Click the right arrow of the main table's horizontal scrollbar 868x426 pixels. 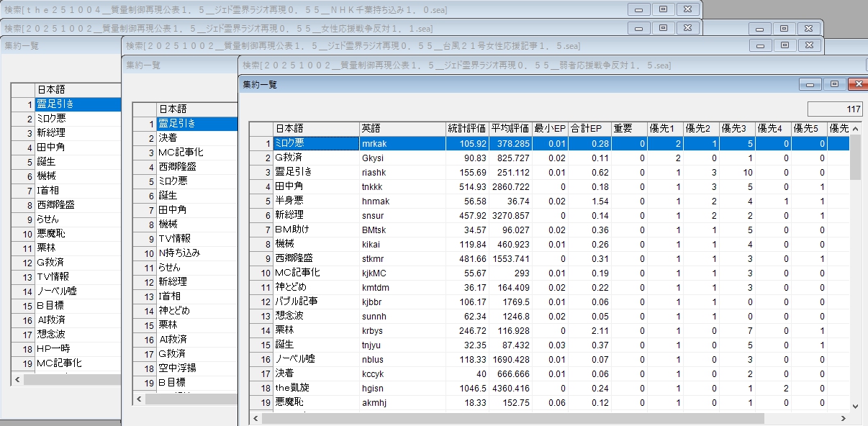844,417
